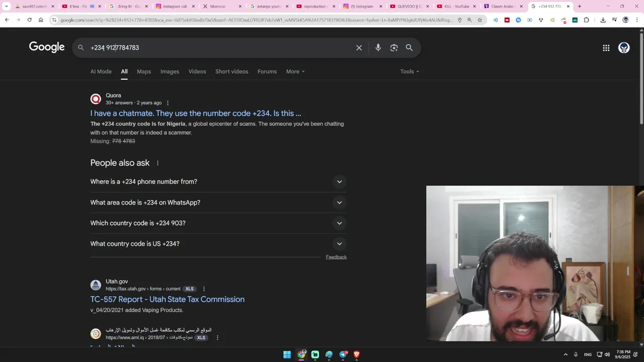
Task: Switch to the Morocco browser tab
Action: (217, 7)
